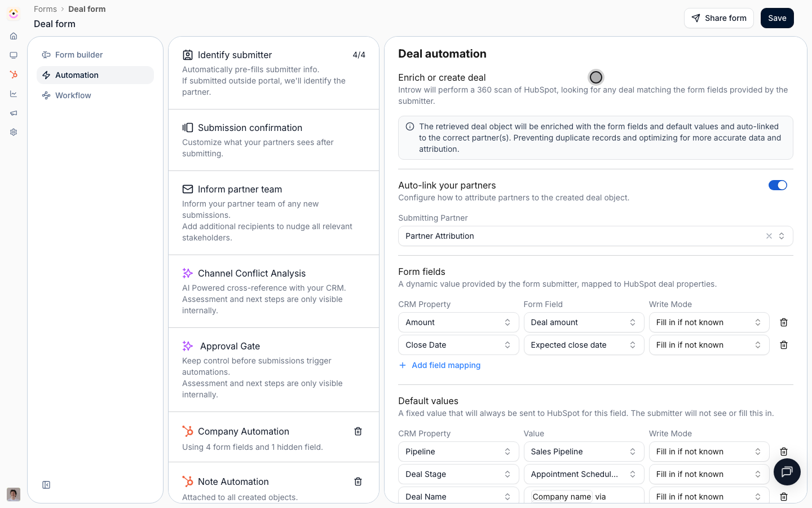Save the deal form
The height and width of the screenshot is (508, 812).
[x=777, y=18]
